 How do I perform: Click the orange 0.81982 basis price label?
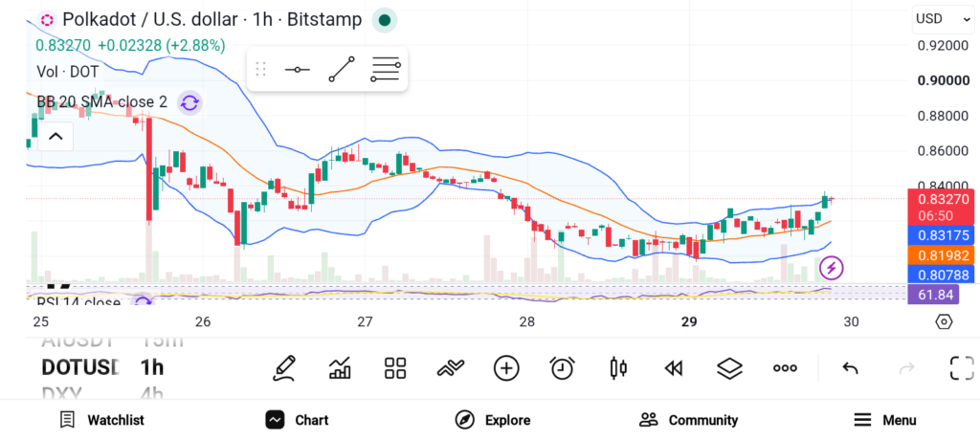[x=941, y=254]
